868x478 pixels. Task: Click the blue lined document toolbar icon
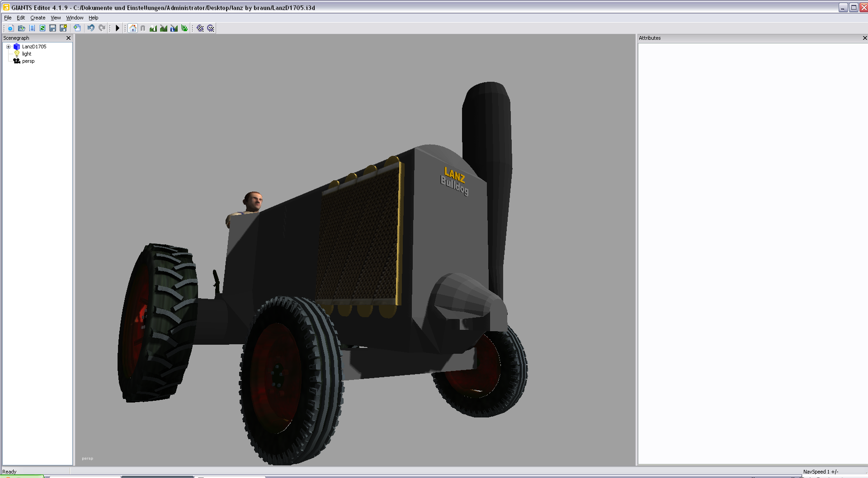pyautogui.click(x=32, y=28)
